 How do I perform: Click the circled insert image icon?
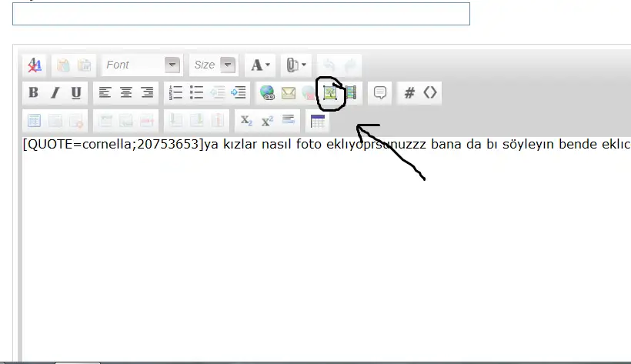click(x=330, y=93)
